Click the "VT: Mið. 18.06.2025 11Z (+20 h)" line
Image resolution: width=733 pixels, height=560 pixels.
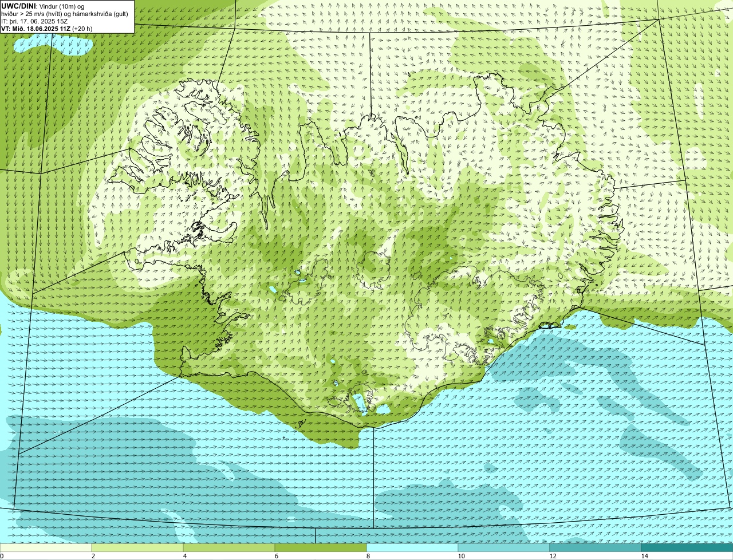[47, 28]
